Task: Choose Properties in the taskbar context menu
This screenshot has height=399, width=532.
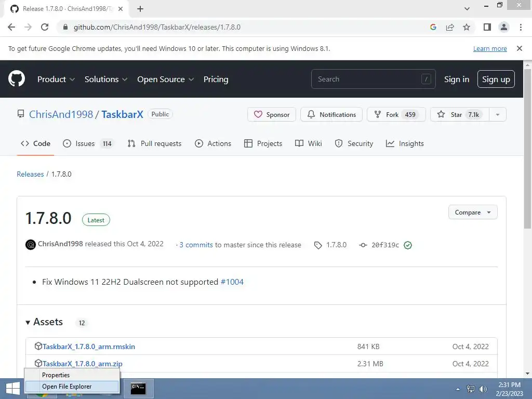Action: click(x=72, y=375)
